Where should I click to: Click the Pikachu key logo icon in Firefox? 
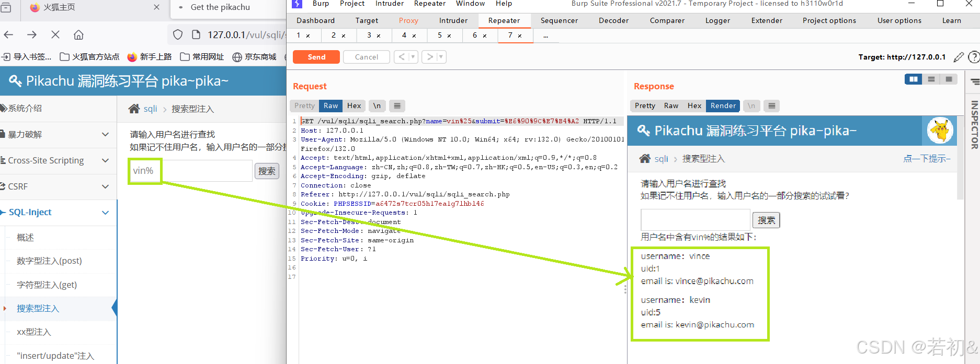click(15, 81)
